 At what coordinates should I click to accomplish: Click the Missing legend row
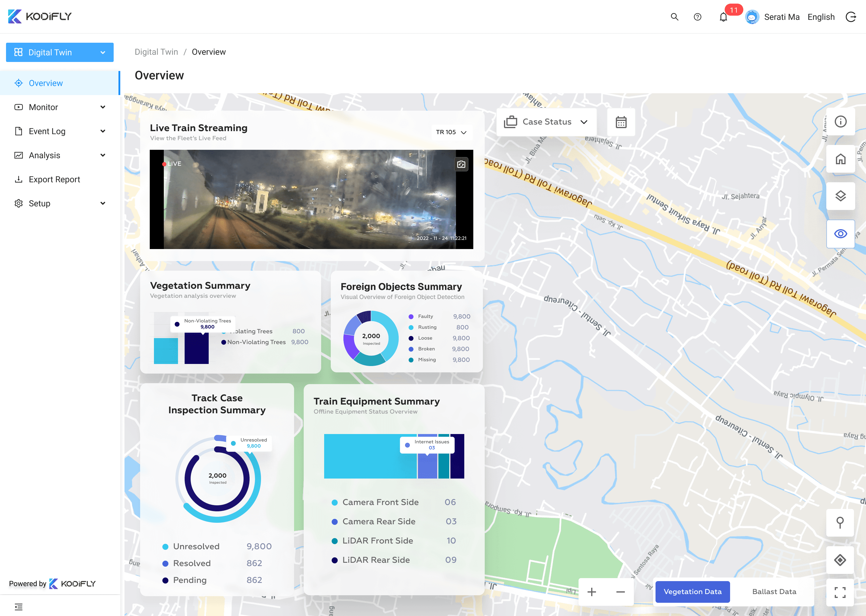439,360
